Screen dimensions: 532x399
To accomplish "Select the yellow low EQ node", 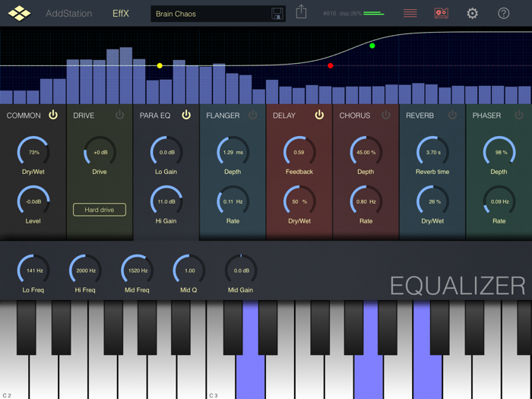I will pyautogui.click(x=160, y=65).
